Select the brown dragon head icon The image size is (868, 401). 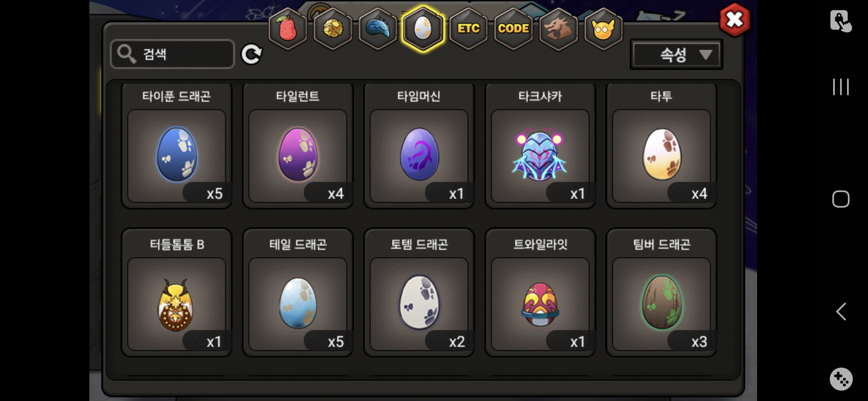click(558, 28)
